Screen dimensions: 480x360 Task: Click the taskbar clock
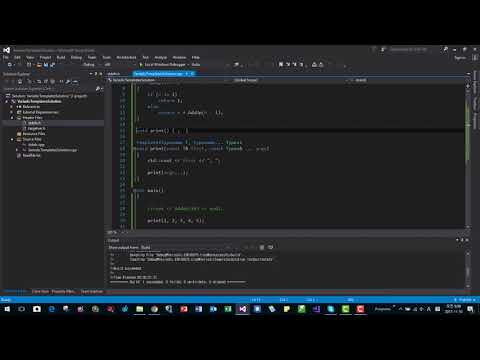pyautogui.click(x=454, y=309)
